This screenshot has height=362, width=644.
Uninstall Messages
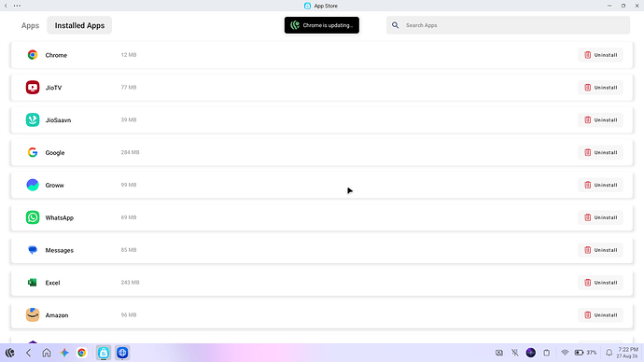click(600, 250)
